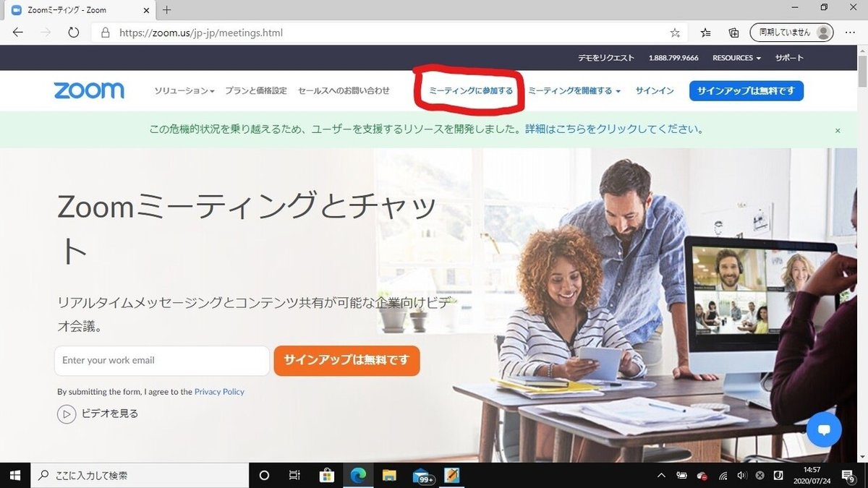This screenshot has height=488, width=868.
Task: Click the ビデオを見る play icon
Action: [x=67, y=414]
